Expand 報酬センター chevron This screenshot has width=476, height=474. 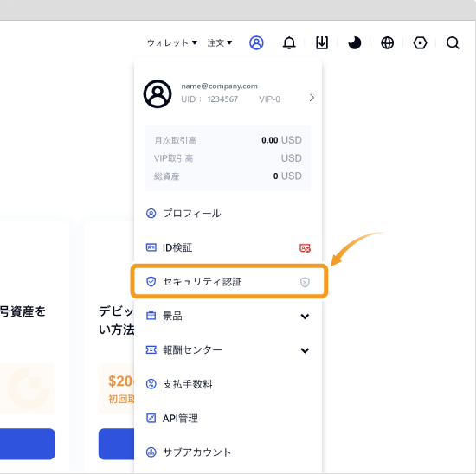click(305, 350)
